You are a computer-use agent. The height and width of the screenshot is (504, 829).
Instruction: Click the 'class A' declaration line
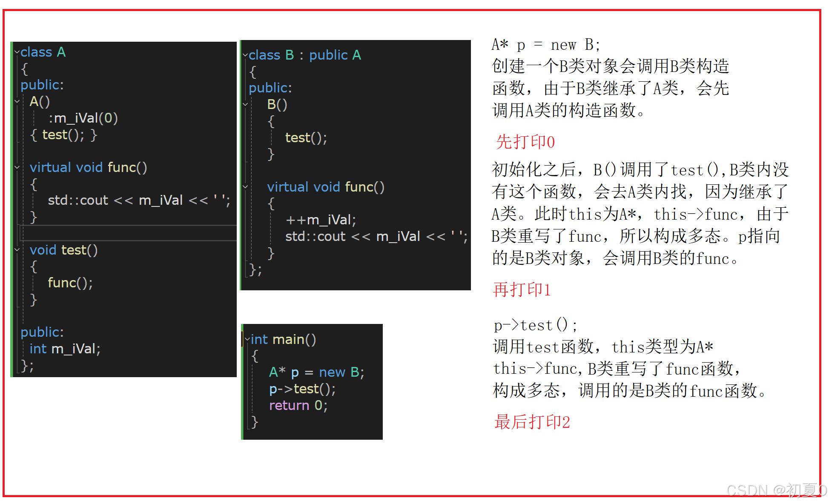43,52
